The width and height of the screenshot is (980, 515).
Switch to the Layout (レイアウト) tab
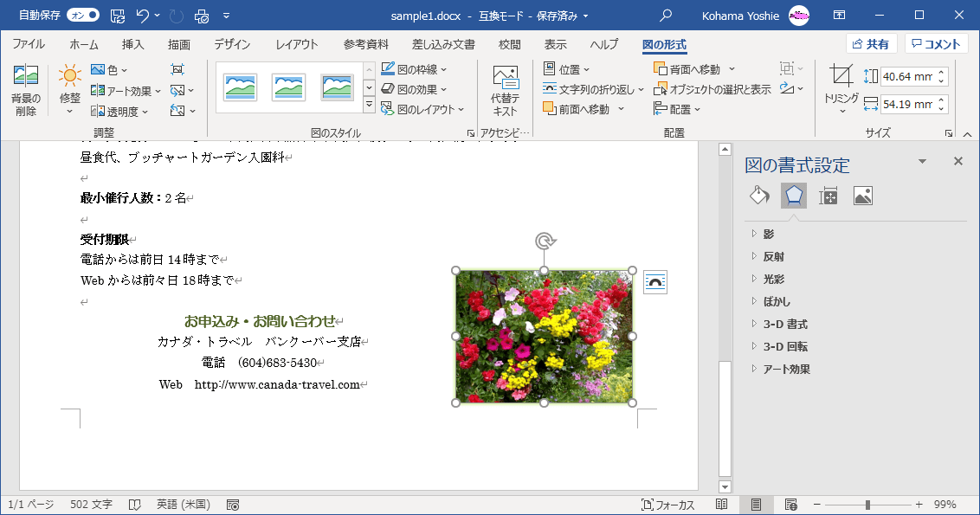tap(297, 44)
